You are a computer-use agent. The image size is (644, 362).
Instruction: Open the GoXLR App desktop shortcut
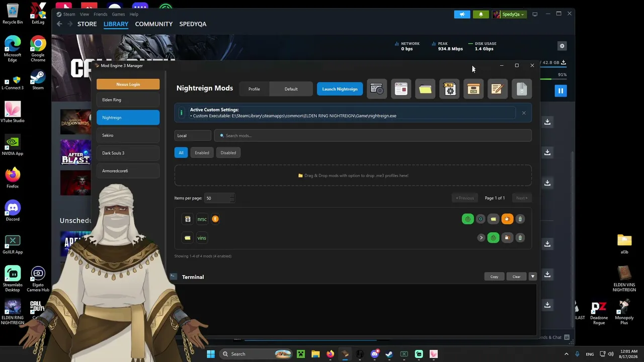click(13, 244)
